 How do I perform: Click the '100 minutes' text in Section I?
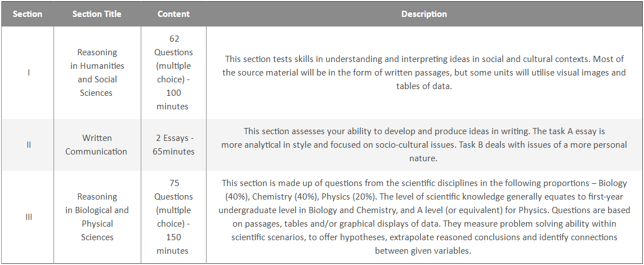tap(172, 100)
